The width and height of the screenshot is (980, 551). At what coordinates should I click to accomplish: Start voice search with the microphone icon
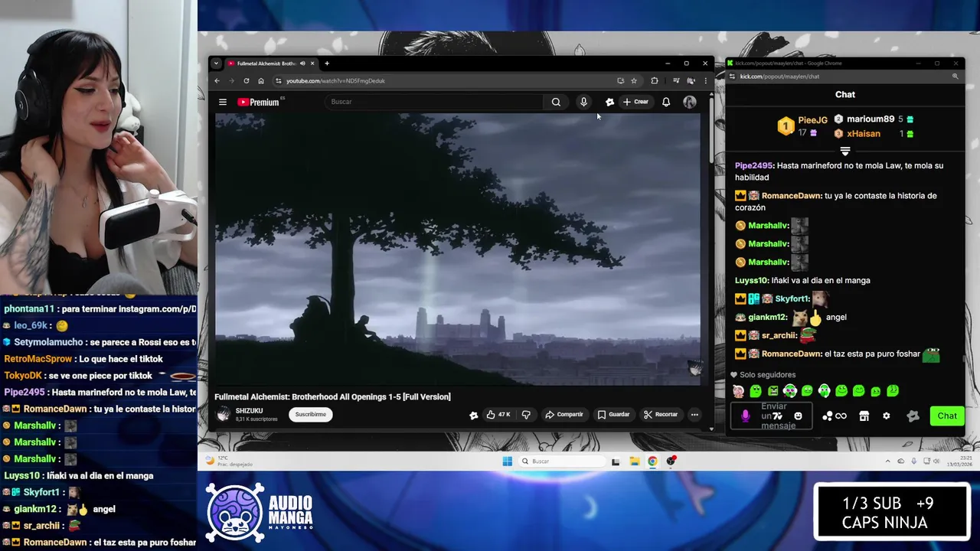[x=583, y=102]
